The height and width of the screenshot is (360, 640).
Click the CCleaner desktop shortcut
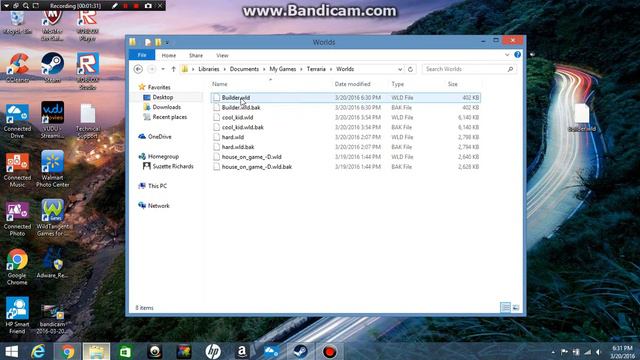click(18, 67)
